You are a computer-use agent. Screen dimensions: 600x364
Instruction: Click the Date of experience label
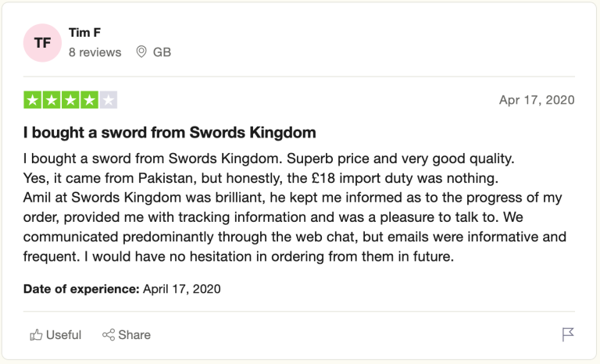[81, 288]
